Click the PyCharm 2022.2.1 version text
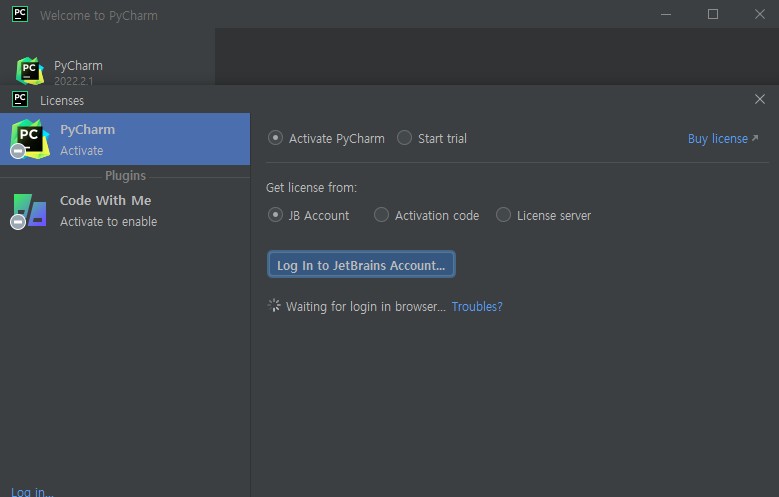The width and height of the screenshot is (779, 497). click(74, 81)
